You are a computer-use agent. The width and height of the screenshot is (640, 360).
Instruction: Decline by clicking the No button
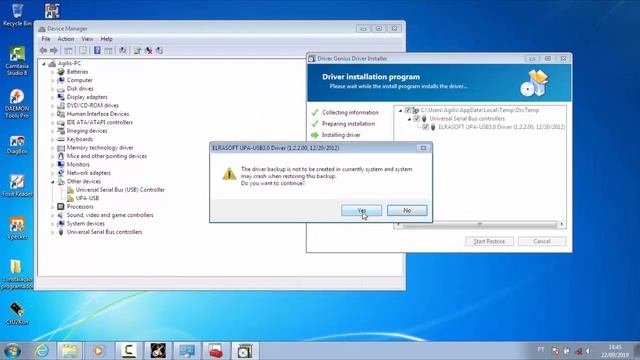(x=407, y=210)
